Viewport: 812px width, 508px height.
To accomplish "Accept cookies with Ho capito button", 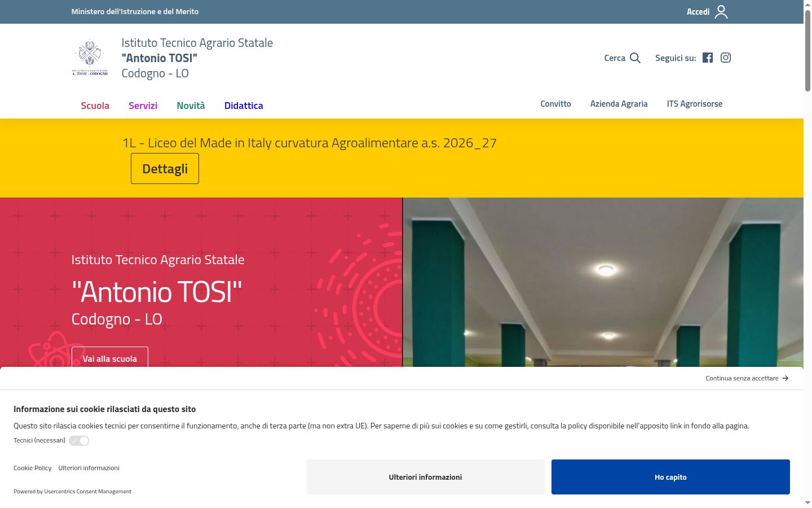I will tap(670, 477).
